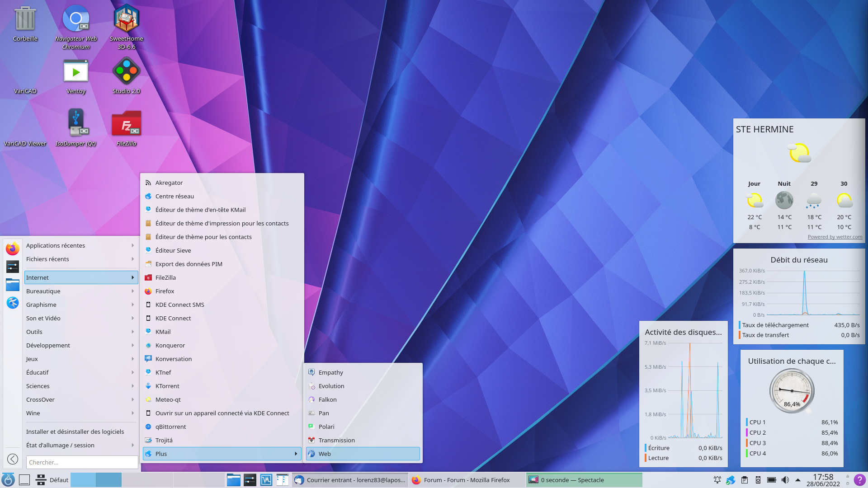Viewport: 868px width, 488px height.
Task: Click the removable device tray icon
Action: coord(758,480)
